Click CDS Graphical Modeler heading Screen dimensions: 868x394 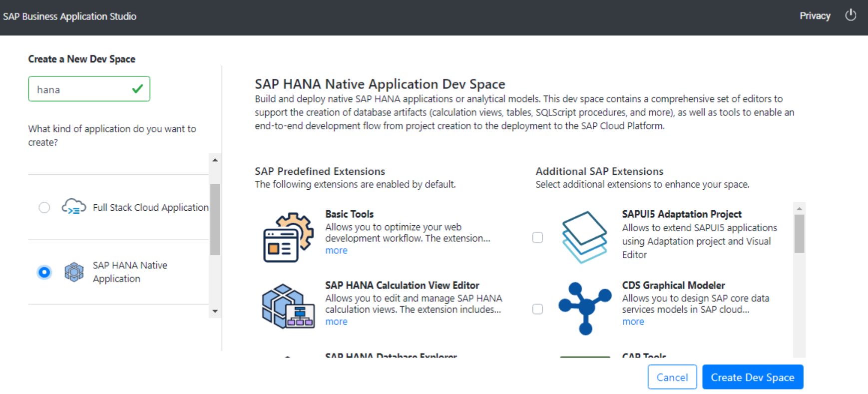click(673, 285)
